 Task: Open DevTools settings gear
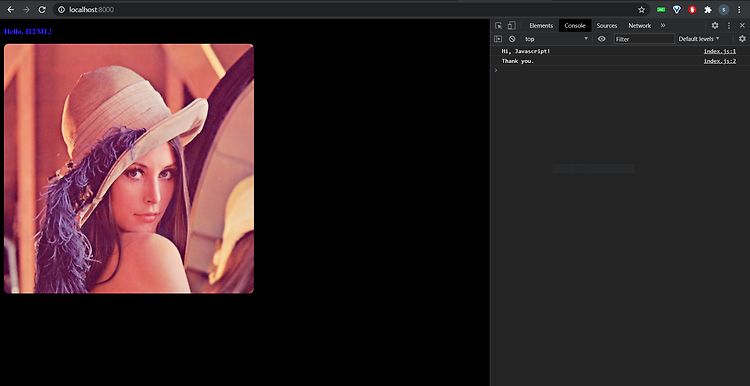[715, 25]
